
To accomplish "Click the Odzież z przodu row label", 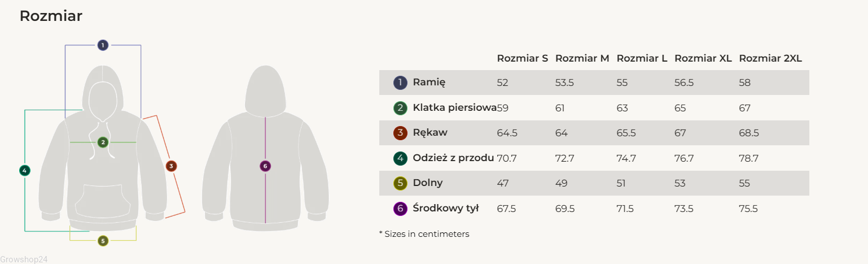I will click(453, 158).
